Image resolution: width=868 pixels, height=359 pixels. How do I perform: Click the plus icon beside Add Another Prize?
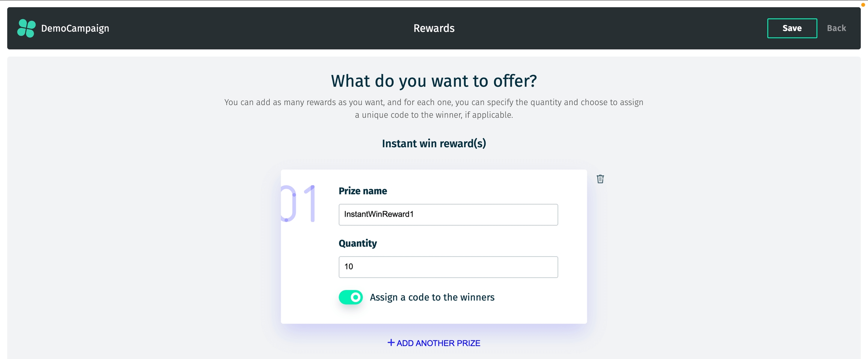click(x=391, y=342)
